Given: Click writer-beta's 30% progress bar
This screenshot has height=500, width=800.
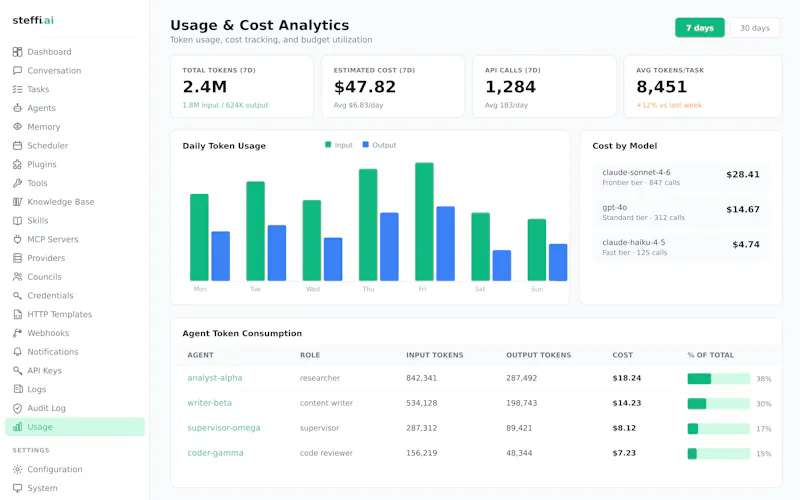Looking at the screenshot, I should 718,404.
